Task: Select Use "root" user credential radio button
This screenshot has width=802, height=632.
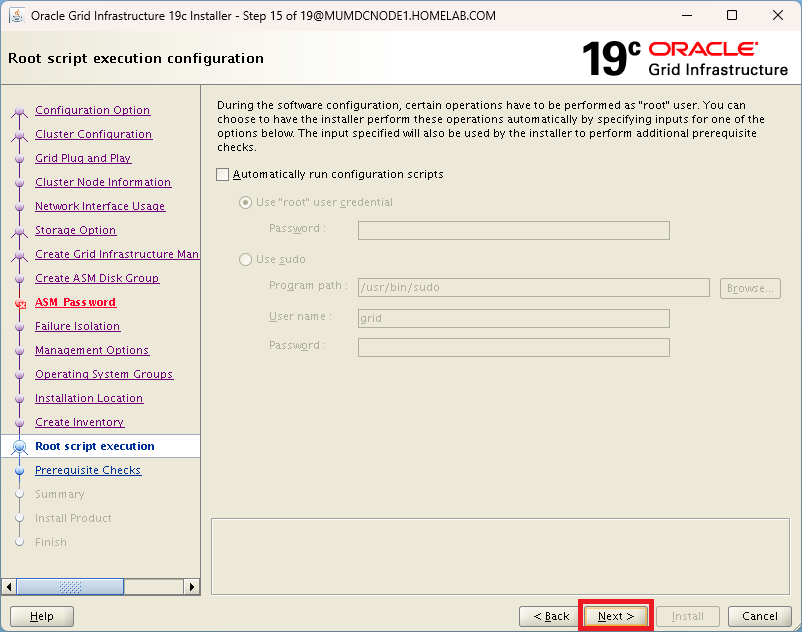Action: (246, 203)
